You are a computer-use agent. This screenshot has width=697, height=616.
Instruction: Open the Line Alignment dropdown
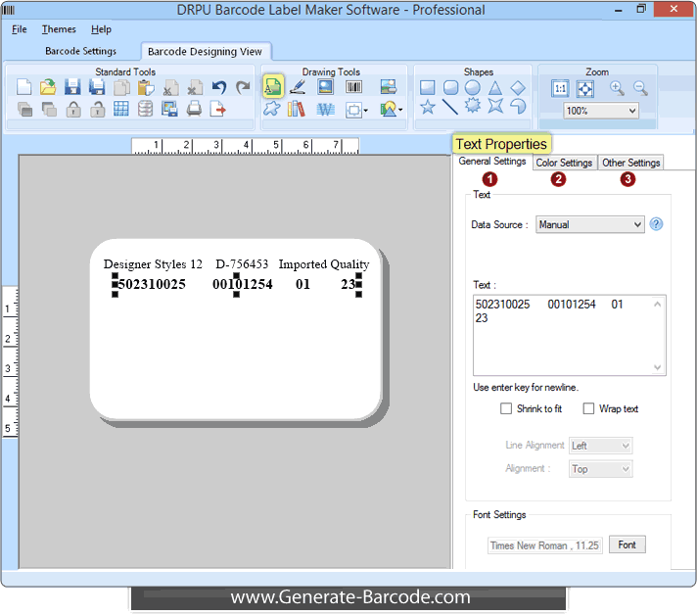pos(600,446)
